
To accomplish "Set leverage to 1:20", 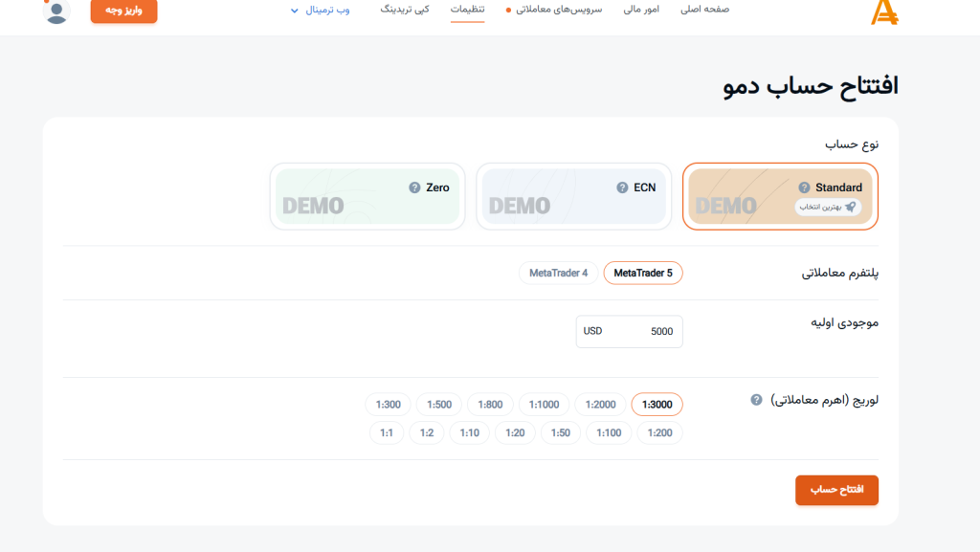I will (515, 432).
